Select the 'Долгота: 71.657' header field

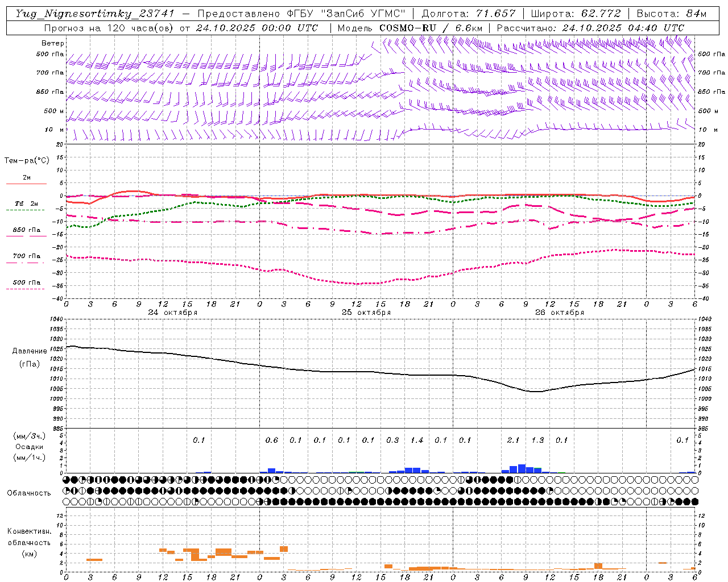pos(469,14)
